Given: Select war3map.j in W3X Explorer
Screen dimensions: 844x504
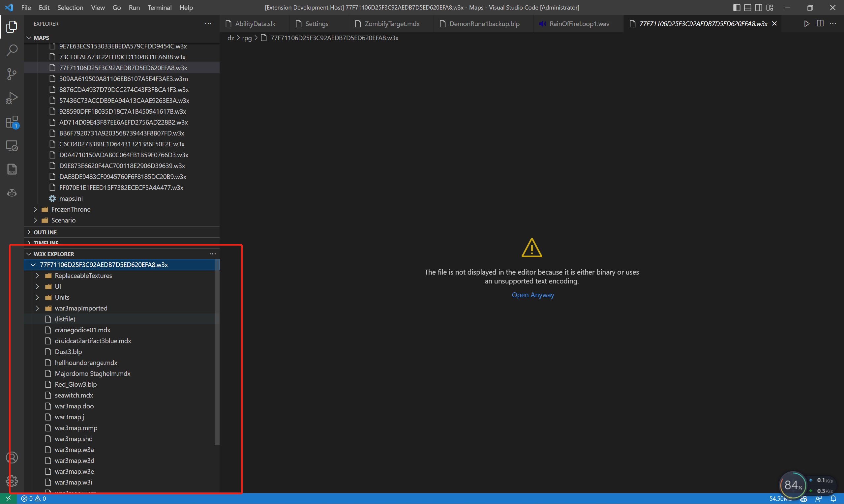Looking at the screenshot, I should (x=122, y=417).
